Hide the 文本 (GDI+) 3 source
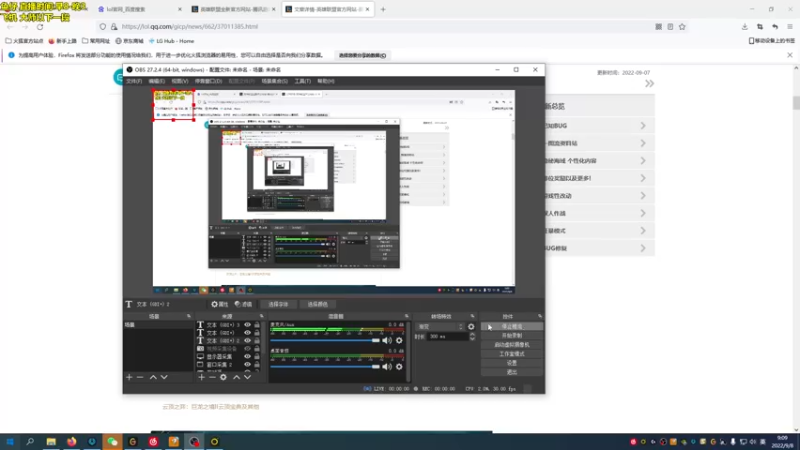Screen dimensions: 800x450 [x=247, y=325]
